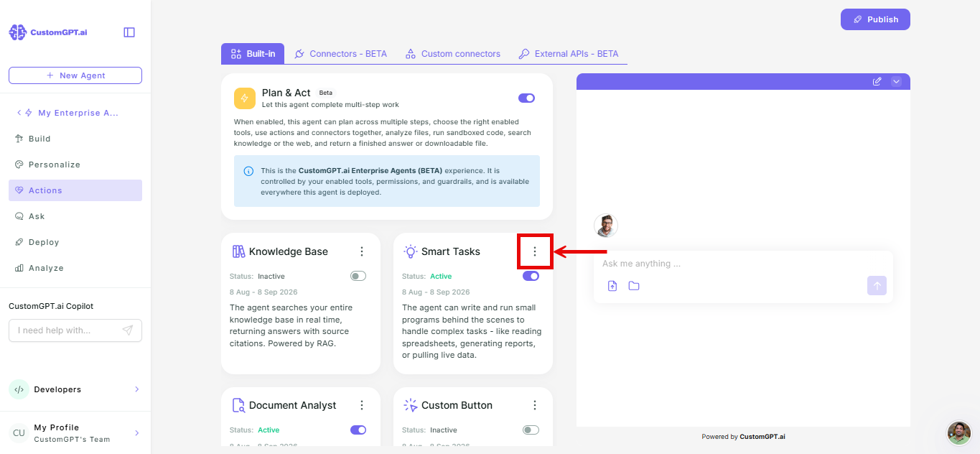Click the Plan & Act lightning icon

click(245, 98)
